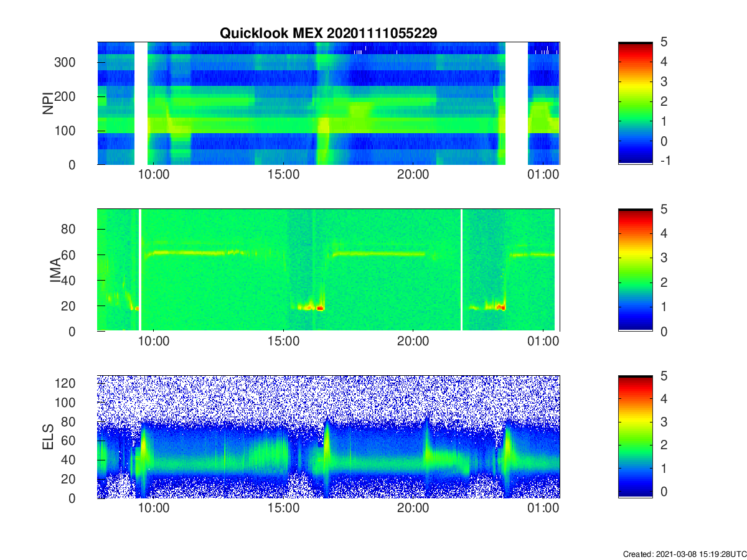747x560 pixels.
Task: Click the "10:00" tick under the NPI plot
Action: (154, 175)
